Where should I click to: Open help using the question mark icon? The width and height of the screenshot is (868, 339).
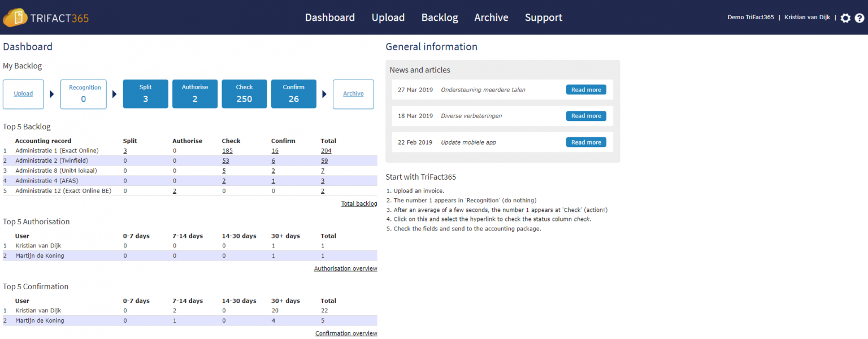[861, 18]
